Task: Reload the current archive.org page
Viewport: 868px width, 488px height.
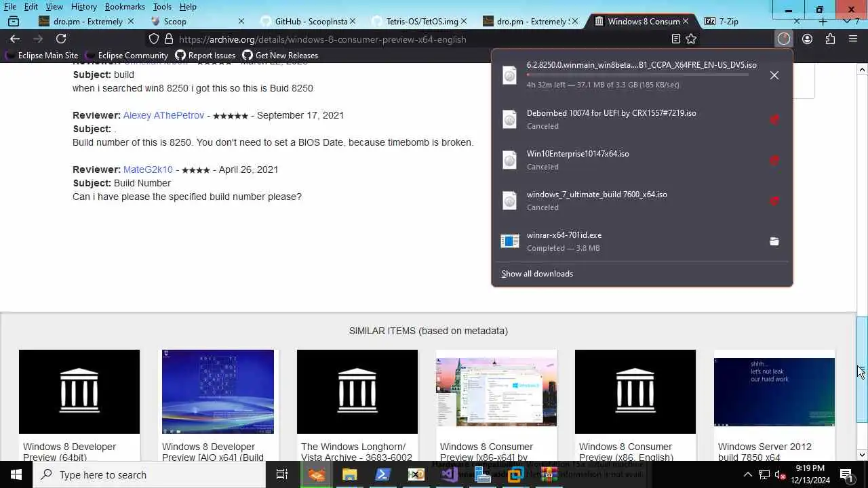Action: coord(61,39)
